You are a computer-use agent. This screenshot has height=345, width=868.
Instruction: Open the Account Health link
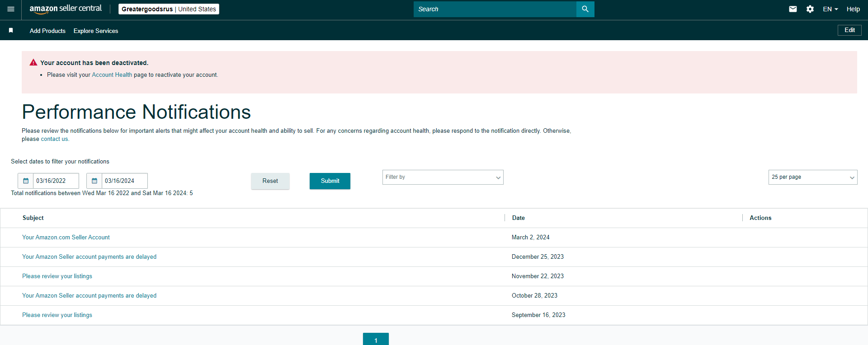[x=112, y=75]
